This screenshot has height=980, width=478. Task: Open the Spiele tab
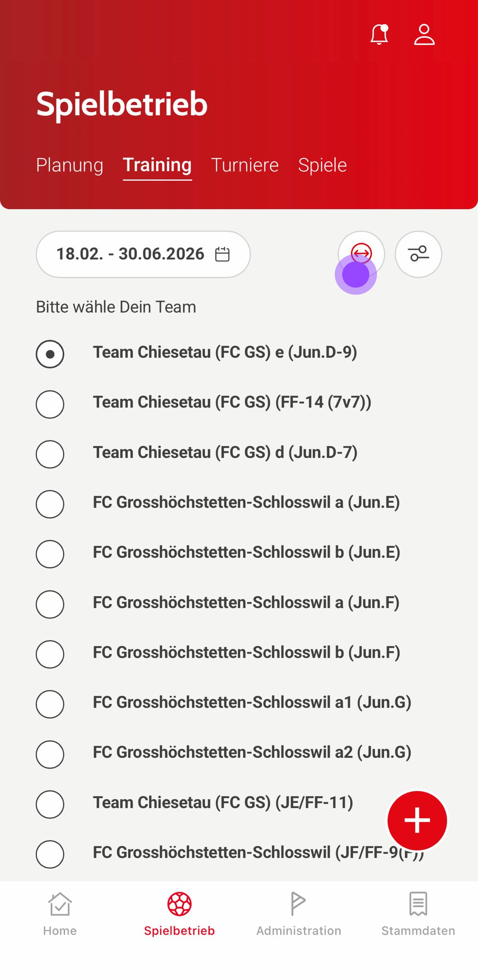(322, 165)
